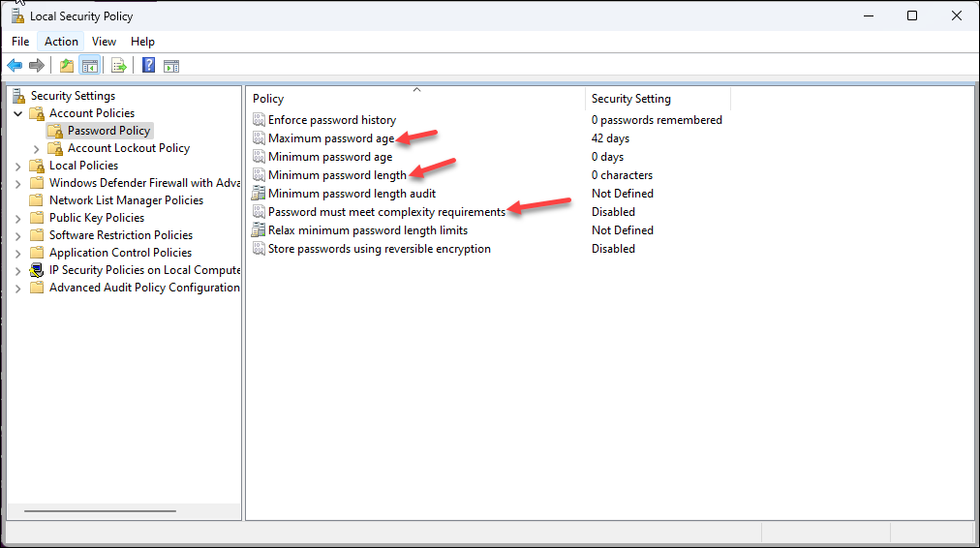Open the View menu
This screenshot has height=548, width=980.
point(104,42)
